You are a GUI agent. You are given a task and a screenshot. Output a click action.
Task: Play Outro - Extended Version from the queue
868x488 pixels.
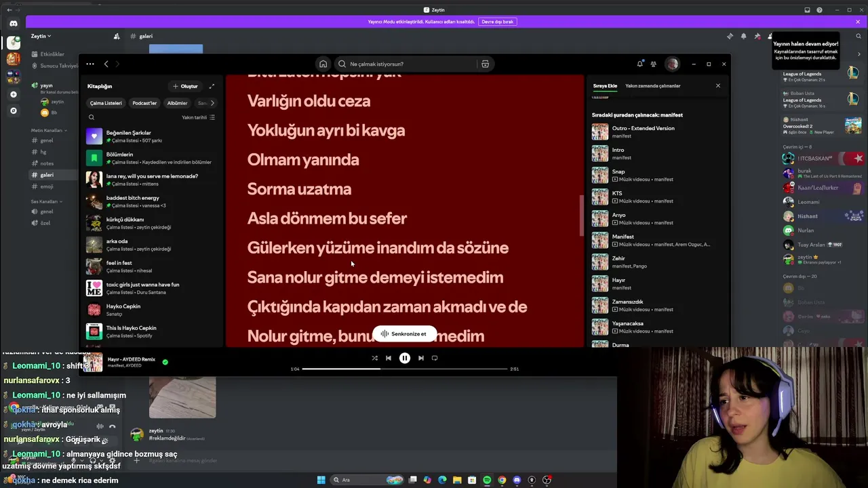point(656,131)
